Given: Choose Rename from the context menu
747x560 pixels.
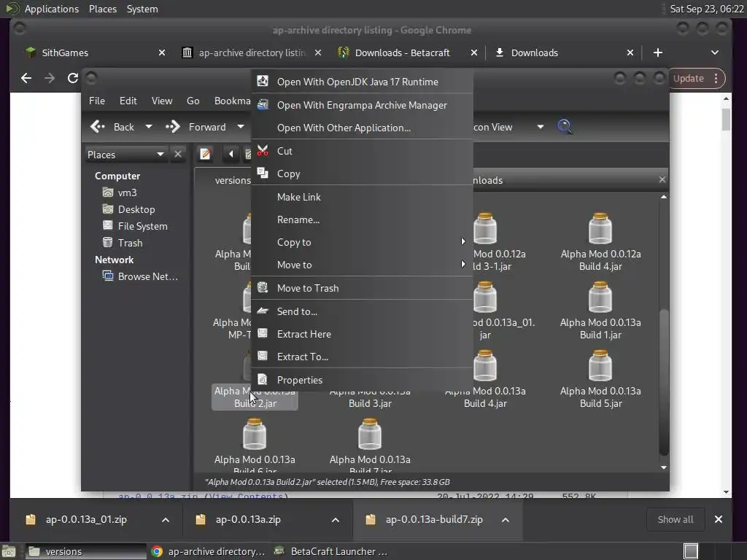Looking at the screenshot, I should [362, 219].
